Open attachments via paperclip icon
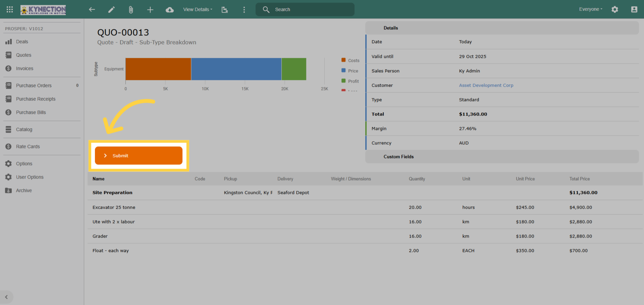This screenshot has height=305, width=644. coord(131,10)
